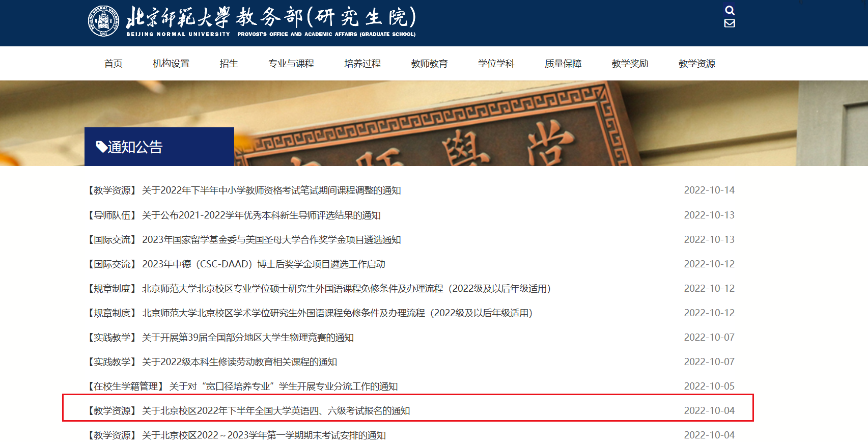The image size is (868, 442).
Task: Open the 中德 CSC-DAAD 博士后奖学金 notice
Action: [x=263, y=264]
